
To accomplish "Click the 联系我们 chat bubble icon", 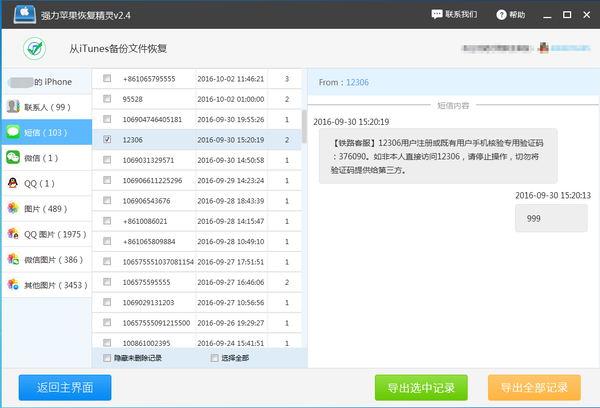I will 437,15.
